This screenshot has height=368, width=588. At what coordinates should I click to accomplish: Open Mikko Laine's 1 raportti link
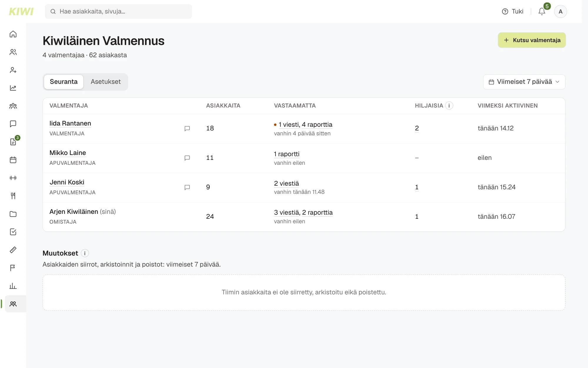287,154
